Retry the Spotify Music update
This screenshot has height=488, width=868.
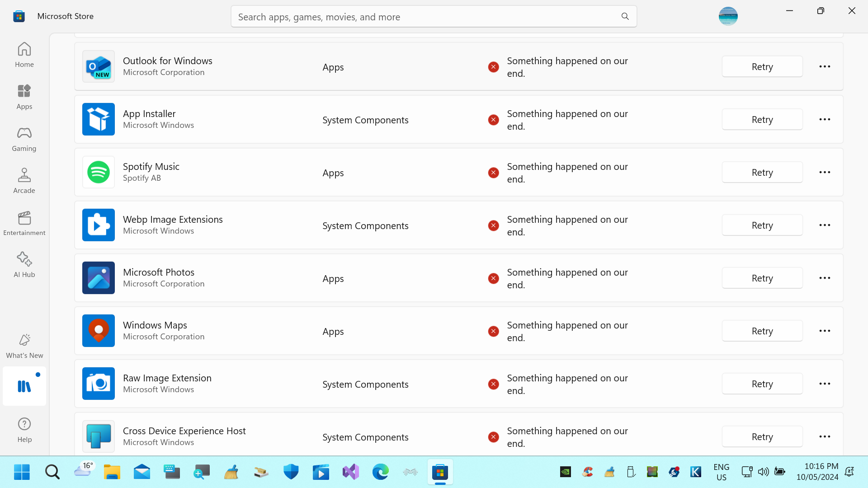762,172
